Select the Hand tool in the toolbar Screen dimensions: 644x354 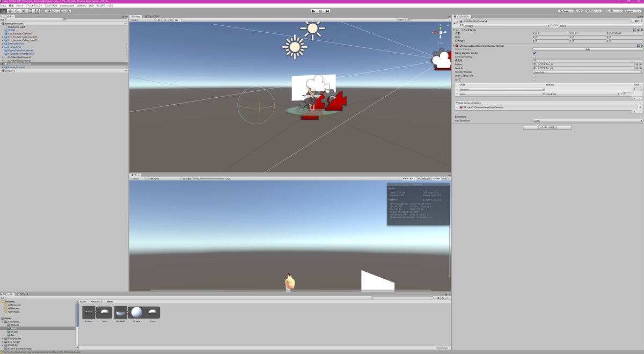3,11
